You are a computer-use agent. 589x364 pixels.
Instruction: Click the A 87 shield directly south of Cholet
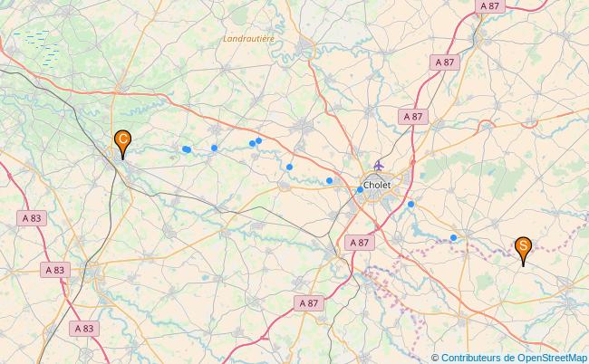coord(360,243)
